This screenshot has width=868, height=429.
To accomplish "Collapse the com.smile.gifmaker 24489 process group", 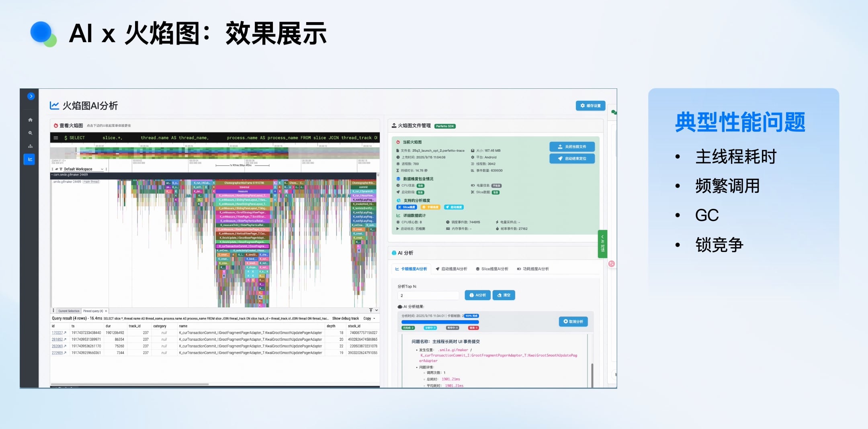I will tap(52, 175).
